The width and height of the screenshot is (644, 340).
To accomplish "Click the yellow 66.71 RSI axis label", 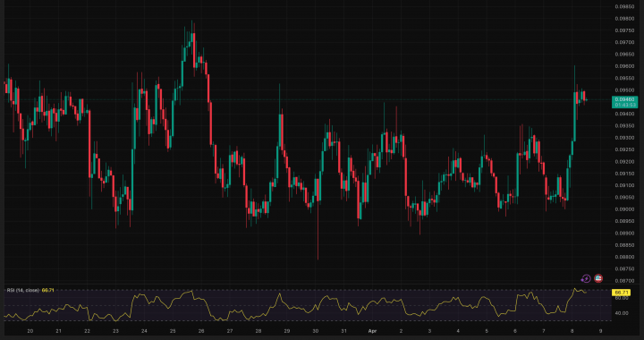I will pyautogui.click(x=621, y=293).
